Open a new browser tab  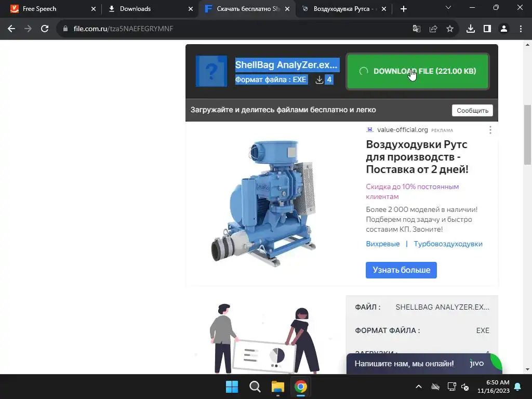click(x=403, y=9)
